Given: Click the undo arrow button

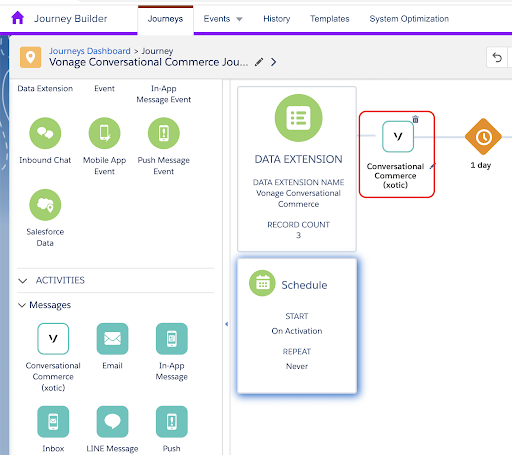Looking at the screenshot, I should pos(497,58).
